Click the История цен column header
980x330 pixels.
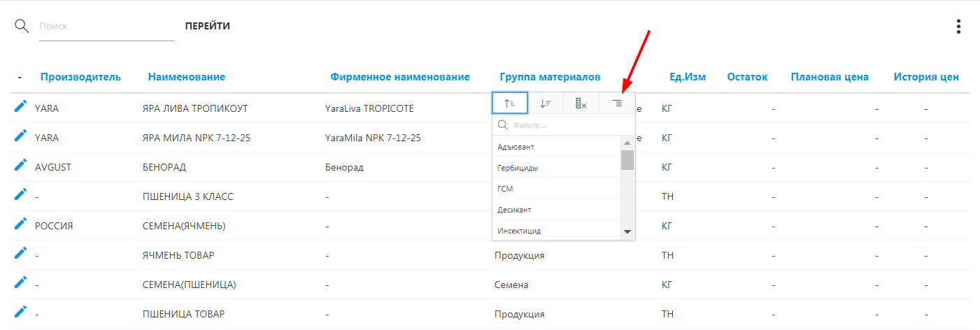(925, 77)
